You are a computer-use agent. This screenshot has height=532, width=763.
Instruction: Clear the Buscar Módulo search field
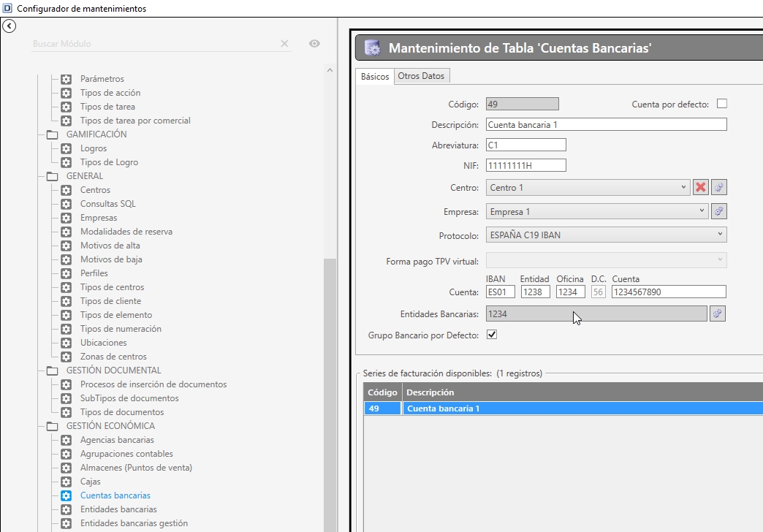(285, 44)
